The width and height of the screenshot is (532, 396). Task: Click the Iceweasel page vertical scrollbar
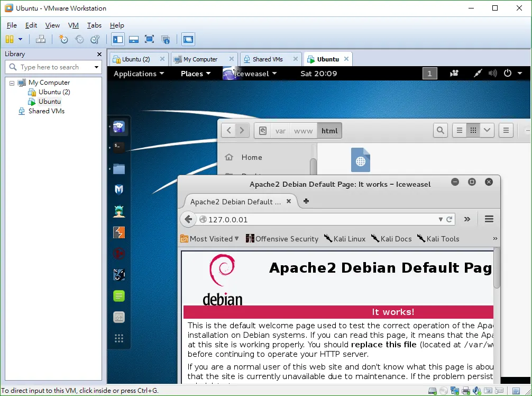(497, 268)
